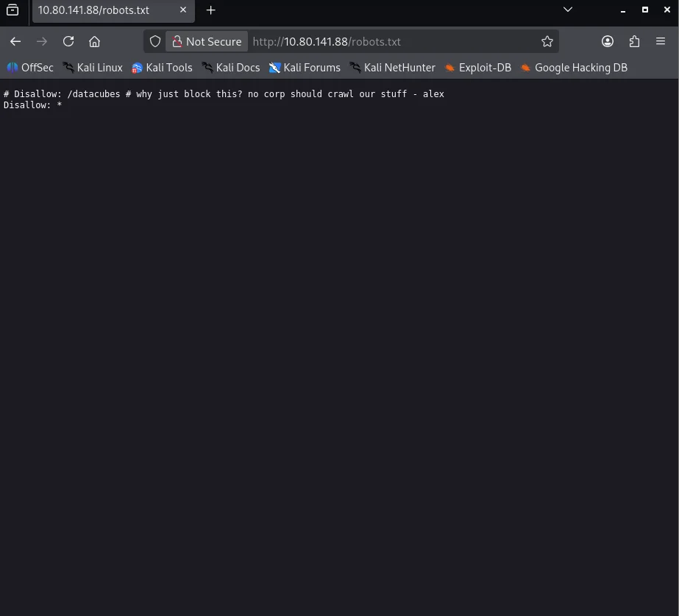
Task: Bookmark this page with the star icon
Action: (547, 41)
